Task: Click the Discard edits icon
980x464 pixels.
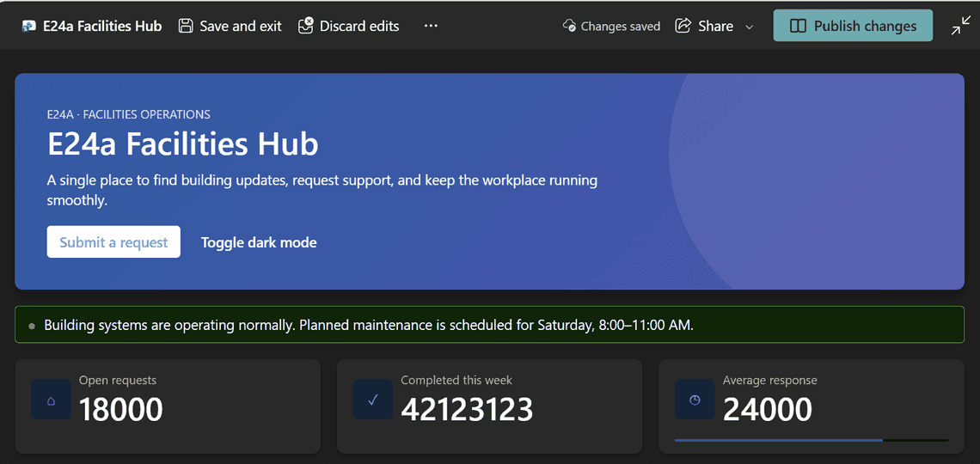Action: [x=306, y=26]
